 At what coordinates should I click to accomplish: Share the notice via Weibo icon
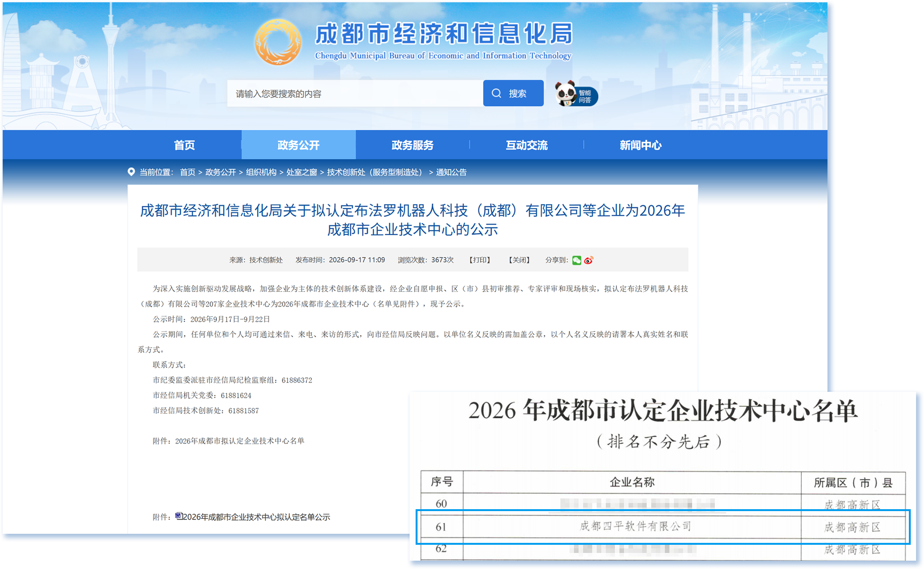(589, 260)
